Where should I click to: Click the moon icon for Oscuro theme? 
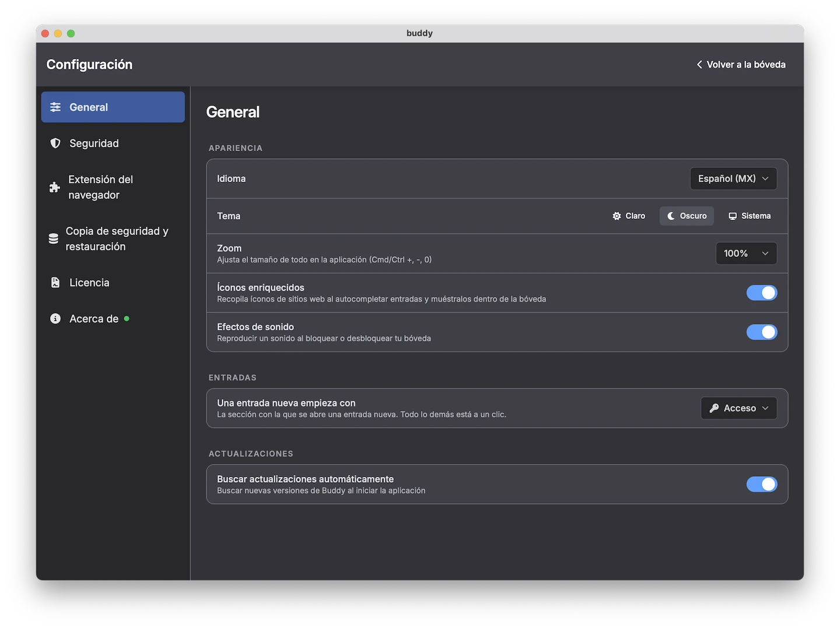point(671,216)
